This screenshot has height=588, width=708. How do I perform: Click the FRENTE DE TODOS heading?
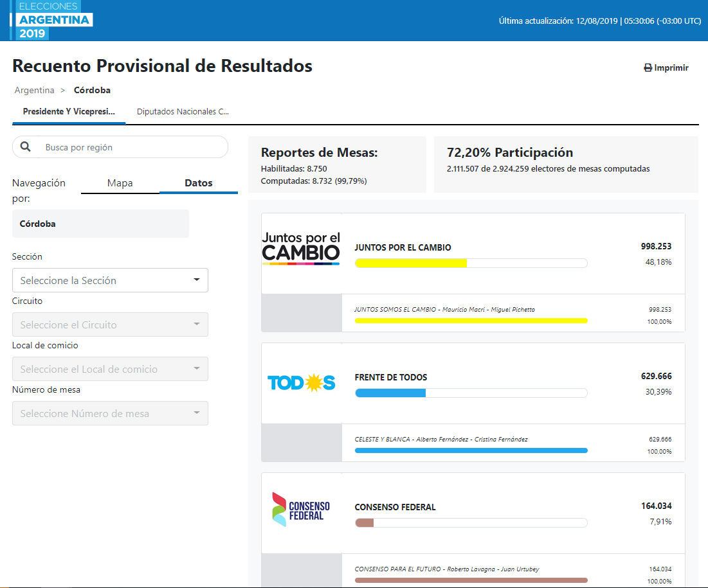(x=390, y=377)
